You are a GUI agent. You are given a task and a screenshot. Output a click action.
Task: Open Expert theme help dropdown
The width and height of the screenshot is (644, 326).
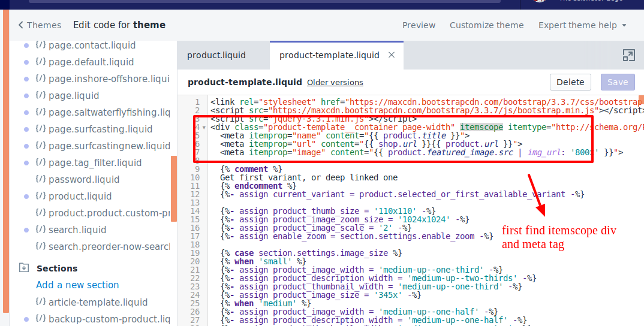(582, 25)
